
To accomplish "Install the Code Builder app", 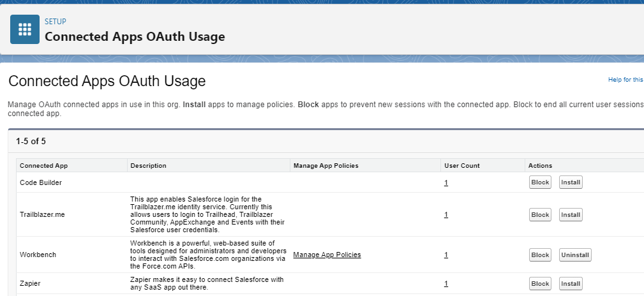I will coord(571,182).
